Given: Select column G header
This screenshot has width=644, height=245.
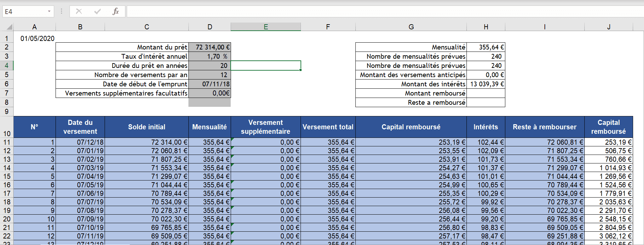Looking at the screenshot, I should click(x=411, y=27).
